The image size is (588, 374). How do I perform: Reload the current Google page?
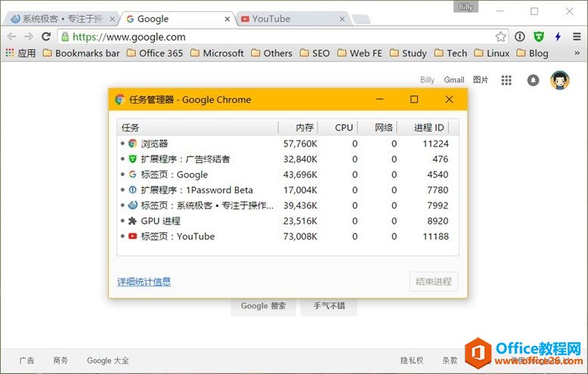[x=46, y=36]
